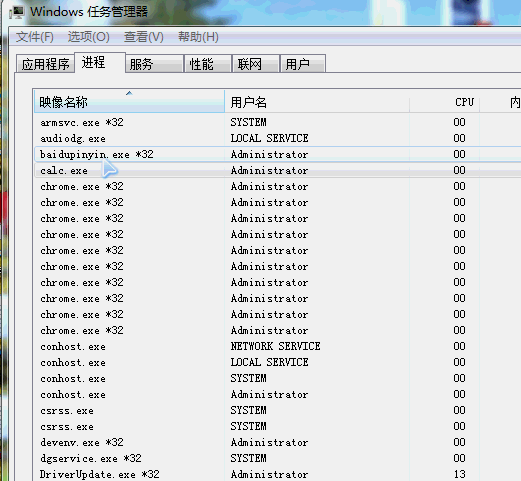Open the 帮助(H) menu
This screenshot has width=521, height=481.
tap(198, 37)
